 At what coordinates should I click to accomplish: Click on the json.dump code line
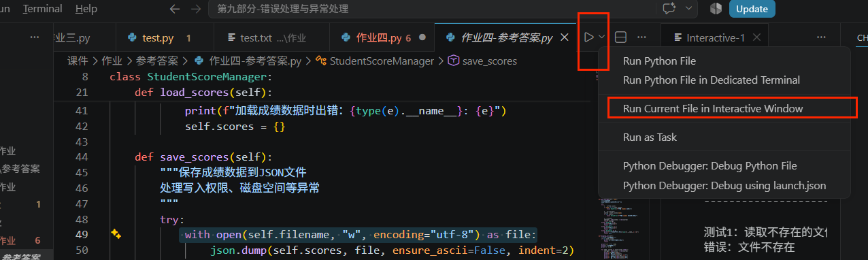[393, 251]
